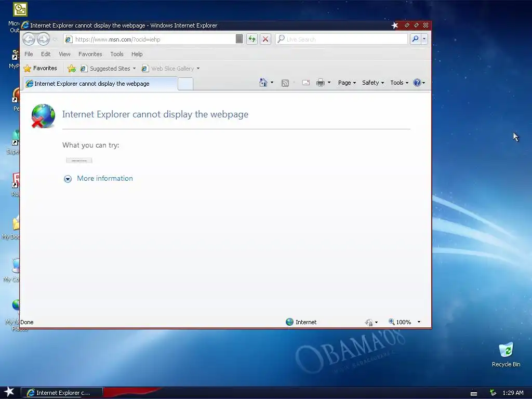The height and width of the screenshot is (399, 532).
Task: Click the button under What you can try
Action: (79, 161)
